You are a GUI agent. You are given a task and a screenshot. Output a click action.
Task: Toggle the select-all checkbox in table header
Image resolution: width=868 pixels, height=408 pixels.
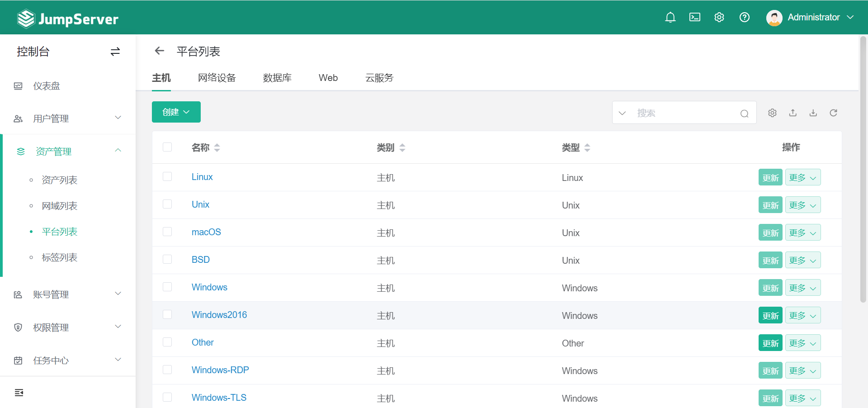[167, 147]
